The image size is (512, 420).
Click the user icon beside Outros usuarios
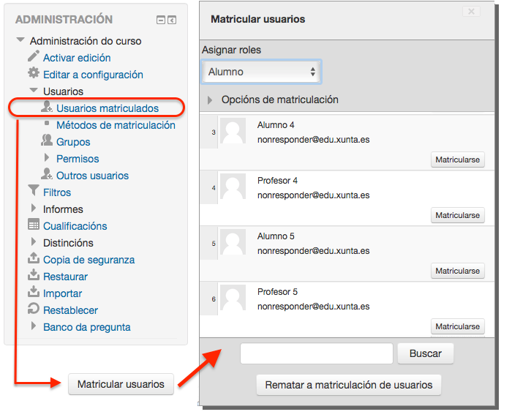point(47,174)
